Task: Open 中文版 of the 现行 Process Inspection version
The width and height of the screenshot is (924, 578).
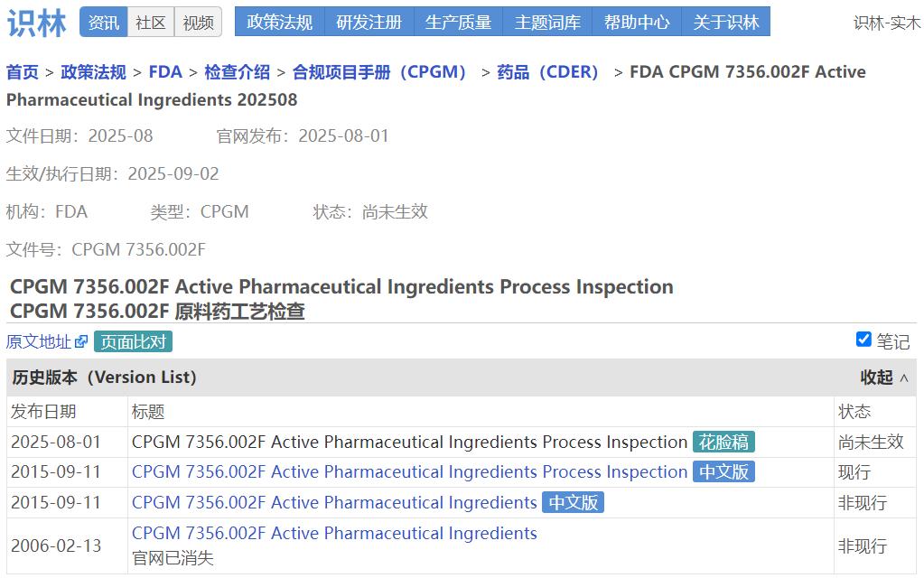Action: tap(723, 472)
